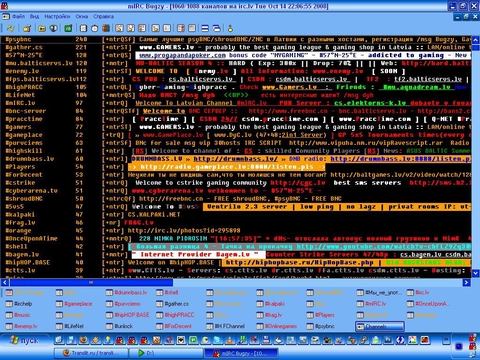Switch to the #gather.cs window button
The width and height of the screenshot is (480, 360).
[173, 304]
